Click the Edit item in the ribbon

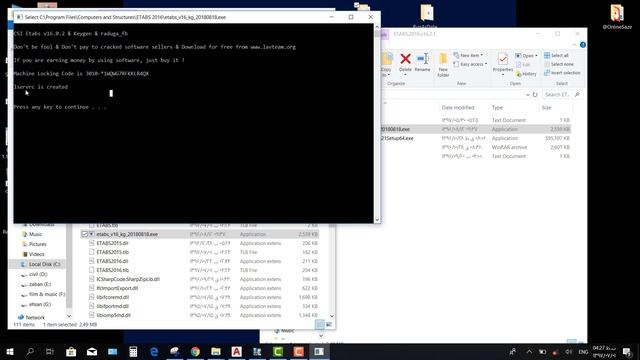pos(523,64)
